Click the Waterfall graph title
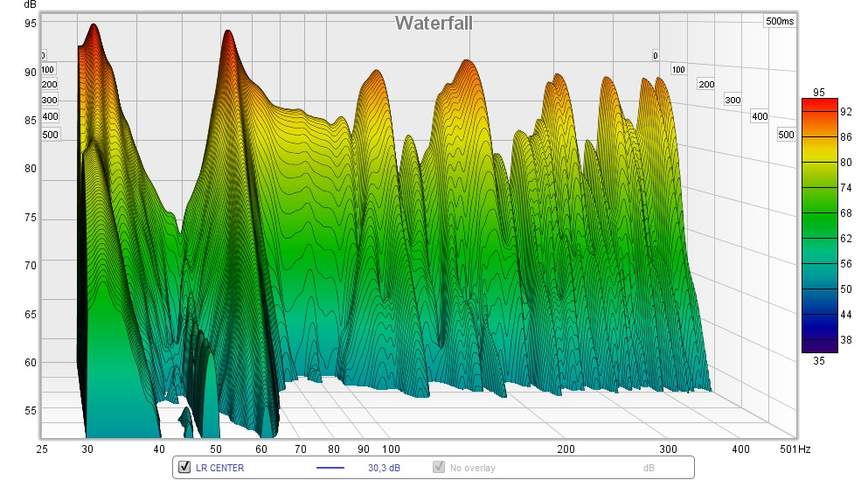 (x=434, y=24)
